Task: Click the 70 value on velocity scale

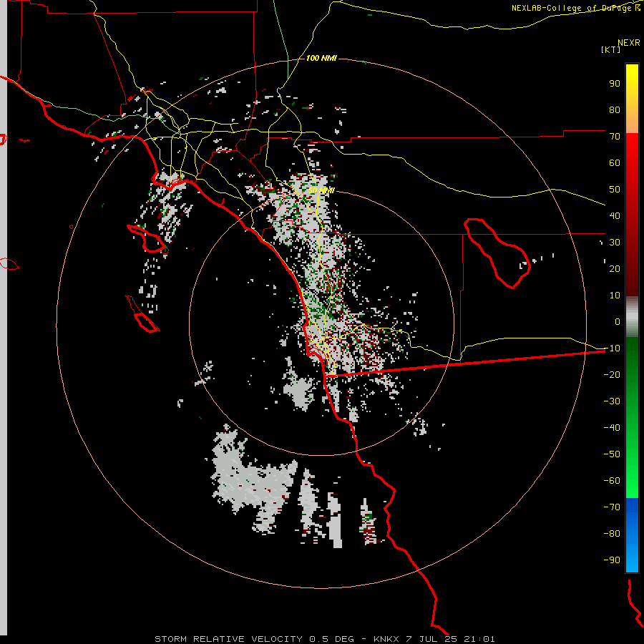Action: (615, 137)
